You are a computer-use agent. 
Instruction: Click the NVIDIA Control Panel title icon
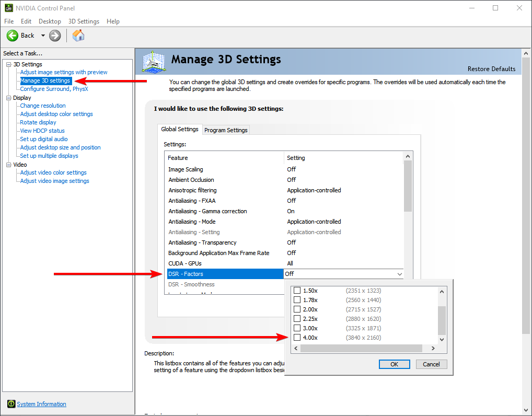(x=9, y=8)
